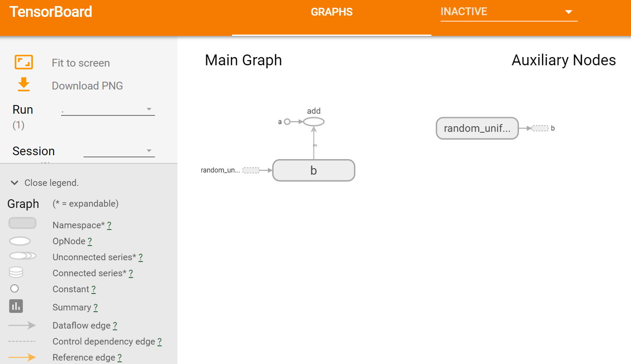Click the b output stub in Auxiliary Nodes
The image size is (631, 364).
click(x=540, y=128)
